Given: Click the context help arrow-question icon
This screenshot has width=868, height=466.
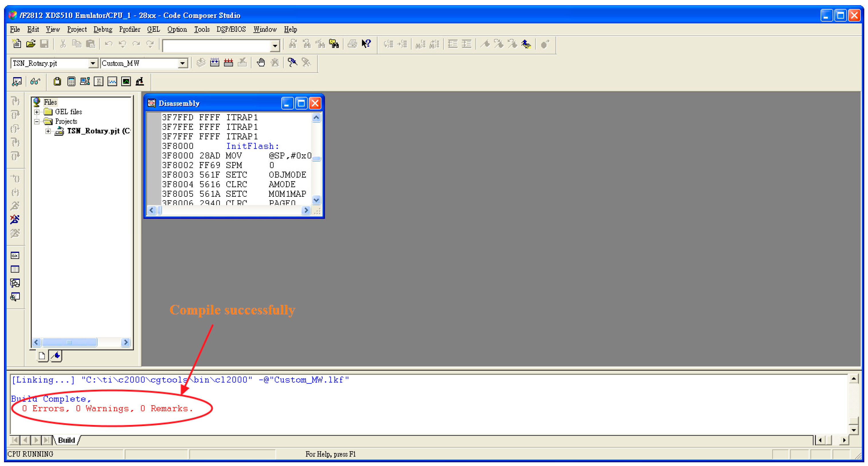Looking at the screenshot, I should click(366, 44).
